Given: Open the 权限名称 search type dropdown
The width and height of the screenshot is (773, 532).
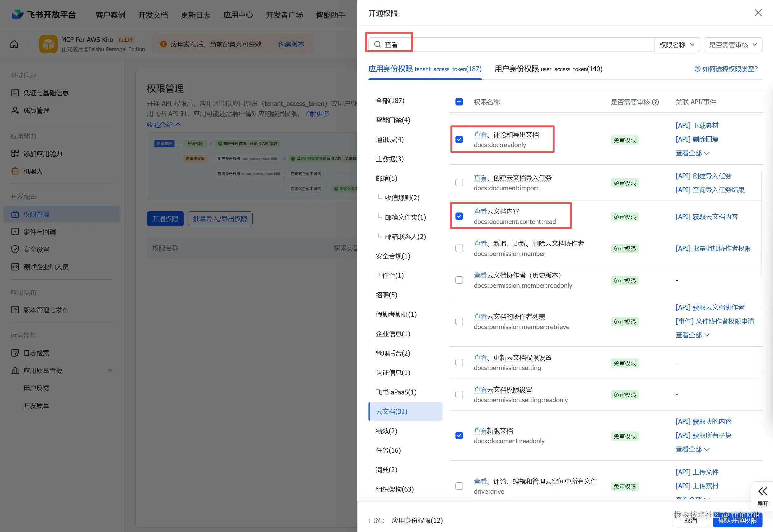Looking at the screenshot, I should (677, 45).
